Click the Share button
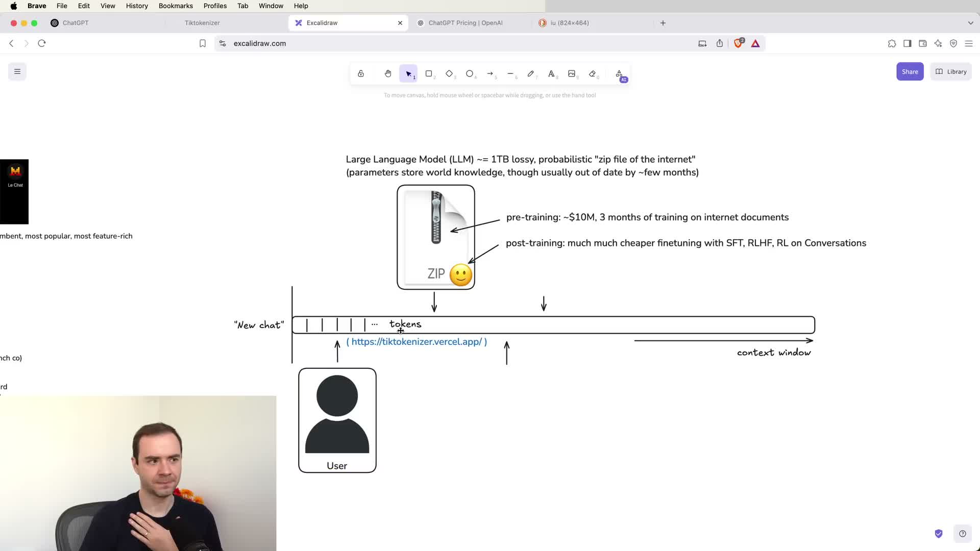Image resolution: width=980 pixels, height=551 pixels. click(910, 71)
